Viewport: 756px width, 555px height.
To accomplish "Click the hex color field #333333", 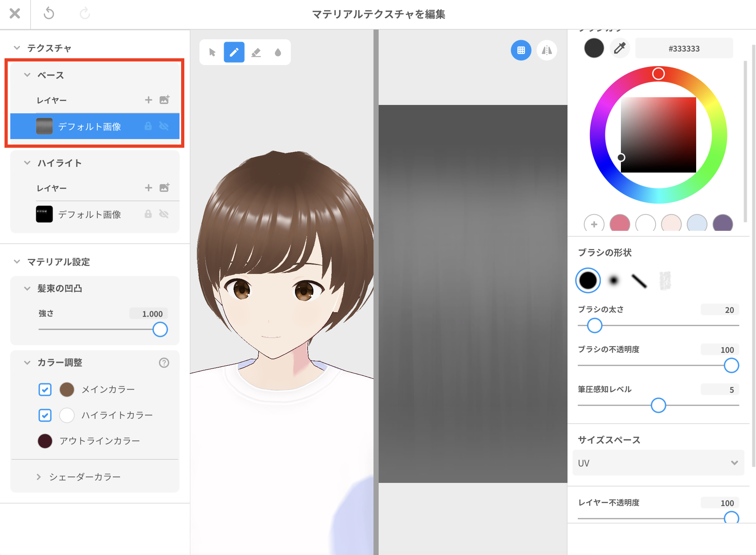I will 684,48.
